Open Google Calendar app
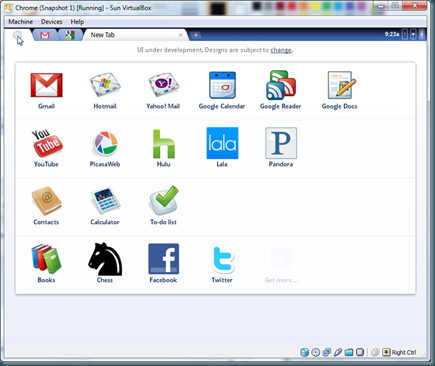 tap(222, 85)
